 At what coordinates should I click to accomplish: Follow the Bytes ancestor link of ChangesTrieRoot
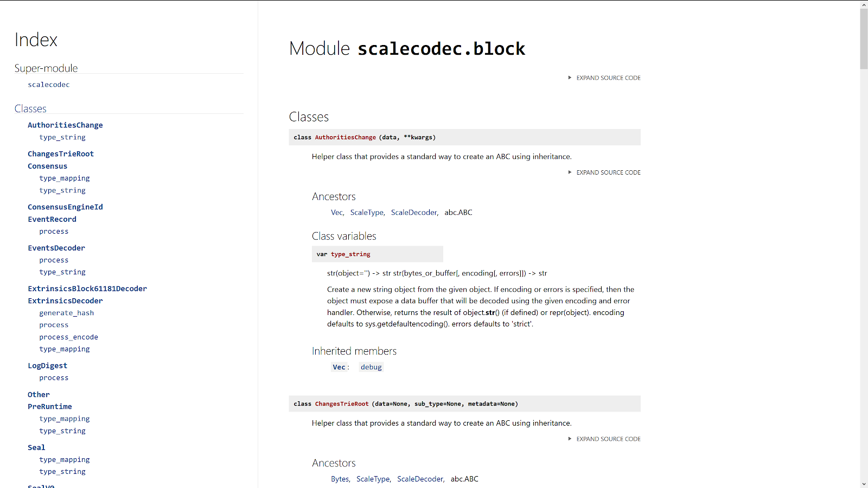340,479
